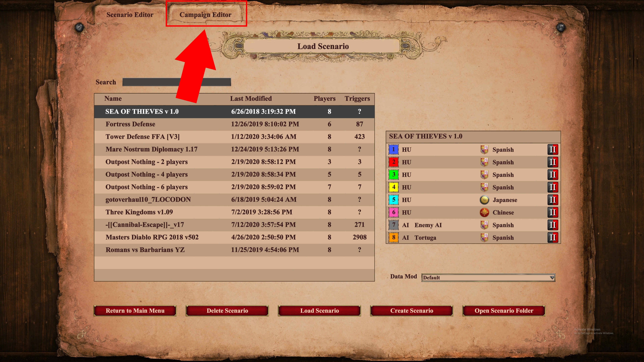Click the blue player 1 color box

coord(393,150)
